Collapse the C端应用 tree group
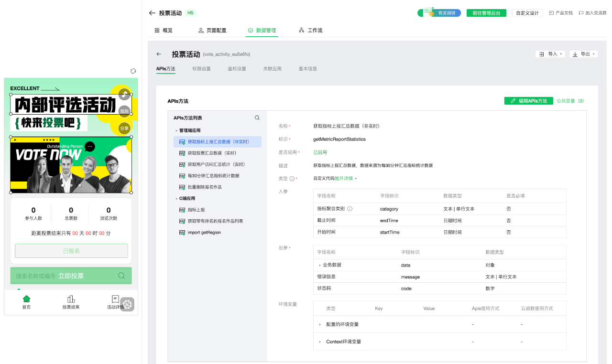Screen dimensions: 612x364 coord(176,198)
